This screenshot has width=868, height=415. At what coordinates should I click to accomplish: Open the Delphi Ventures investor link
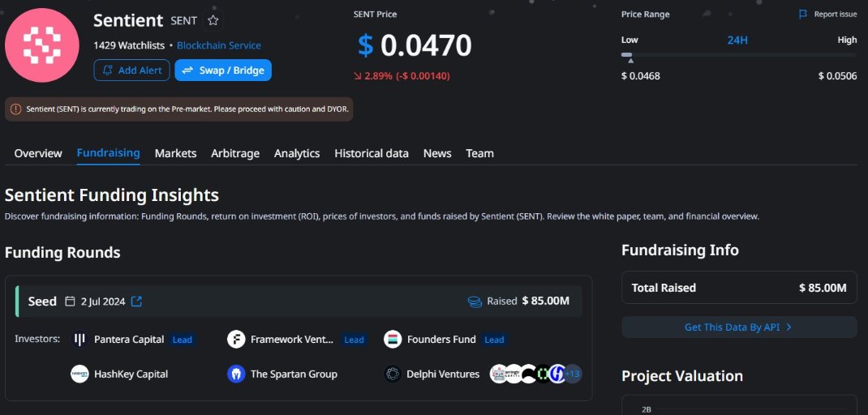[443, 374]
